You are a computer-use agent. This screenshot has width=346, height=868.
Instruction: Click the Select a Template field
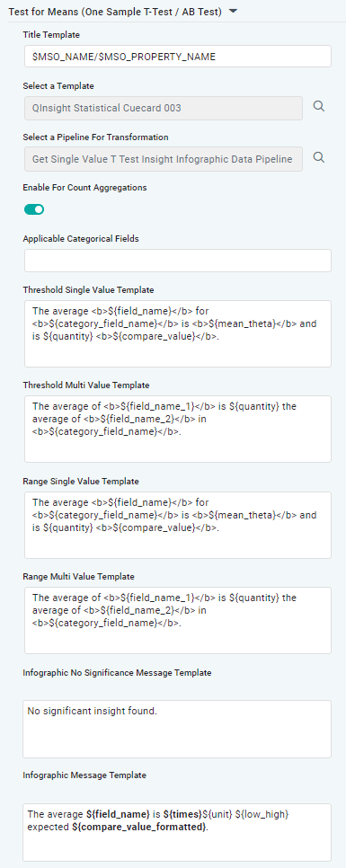[x=164, y=108]
